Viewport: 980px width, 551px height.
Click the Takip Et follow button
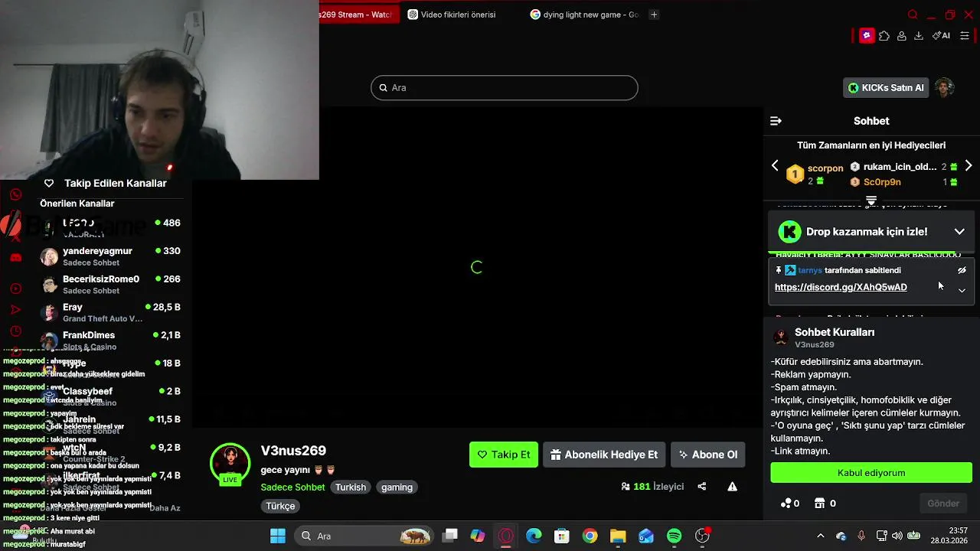504,455
